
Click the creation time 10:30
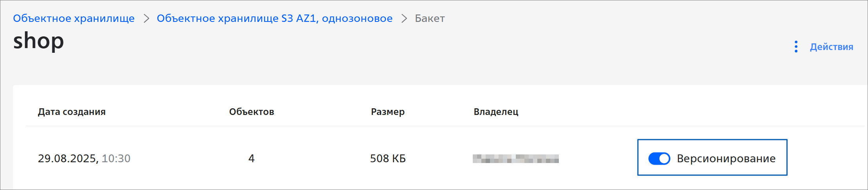(116, 158)
